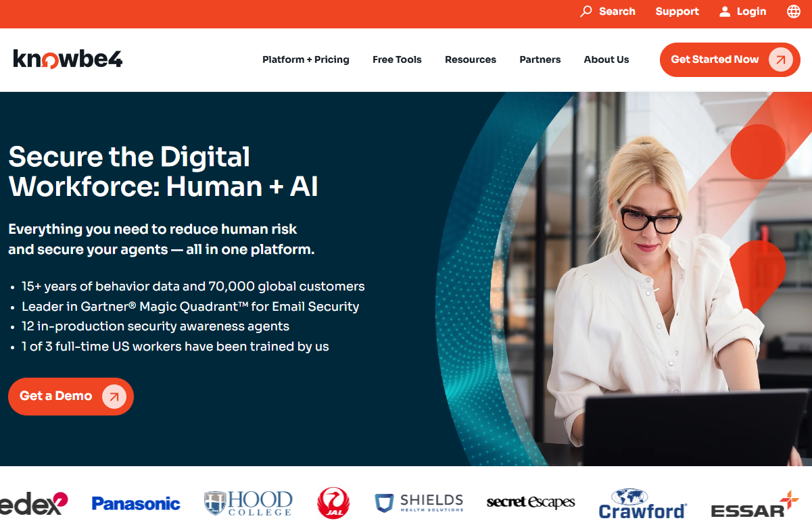Go to the KnowBe4 logo home
This screenshot has width=812, height=529.
(68, 59)
